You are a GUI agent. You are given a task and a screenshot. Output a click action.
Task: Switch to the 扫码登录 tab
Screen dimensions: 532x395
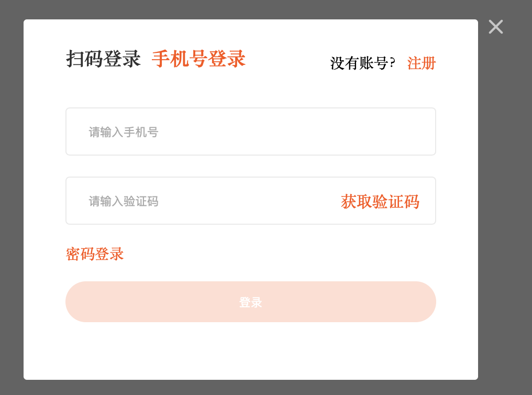coord(103,59)
